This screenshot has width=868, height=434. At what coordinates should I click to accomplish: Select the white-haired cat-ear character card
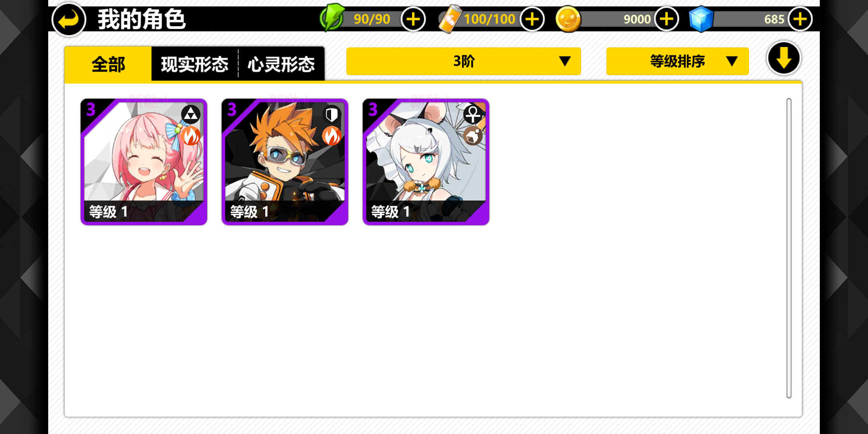click(x=426, y=162)
